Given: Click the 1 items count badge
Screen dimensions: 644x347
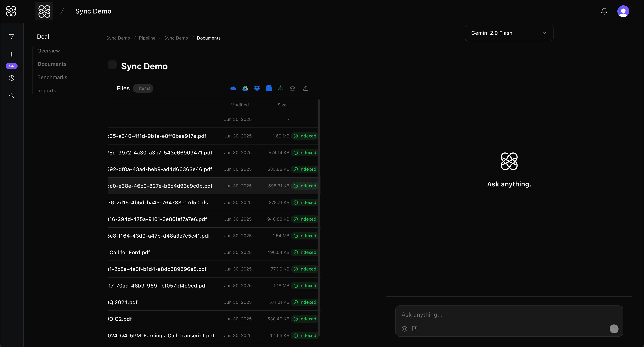Looking at the screenshot, I should (x=143, y=88).
